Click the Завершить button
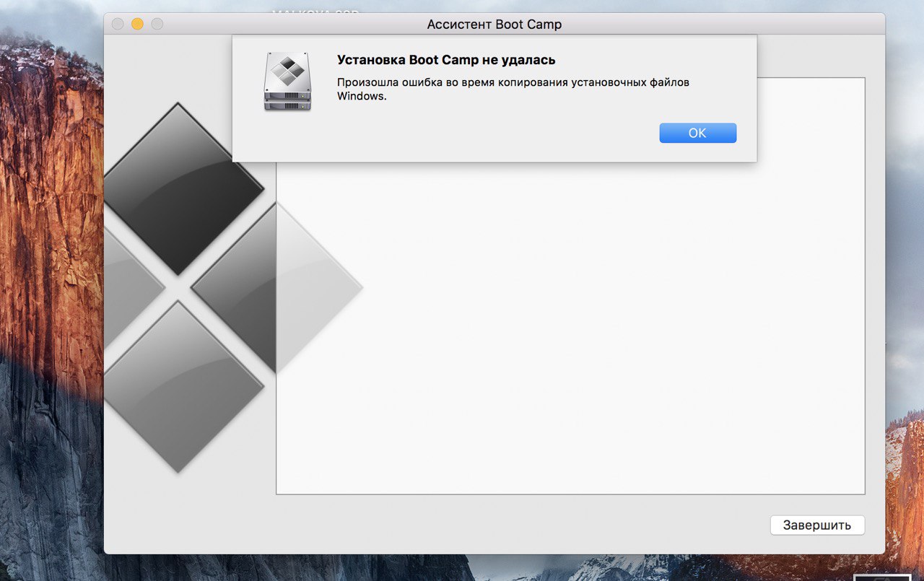Viewport: 924px width, 581px height. click(x=817, y=525)
